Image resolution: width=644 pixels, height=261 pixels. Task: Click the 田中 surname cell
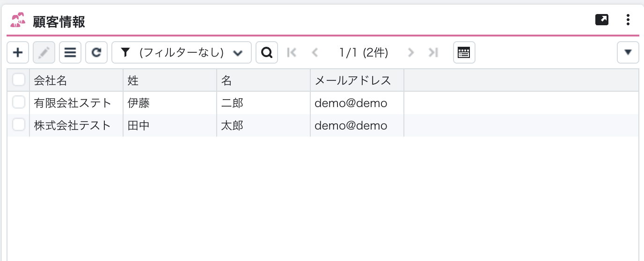(170, 125)
